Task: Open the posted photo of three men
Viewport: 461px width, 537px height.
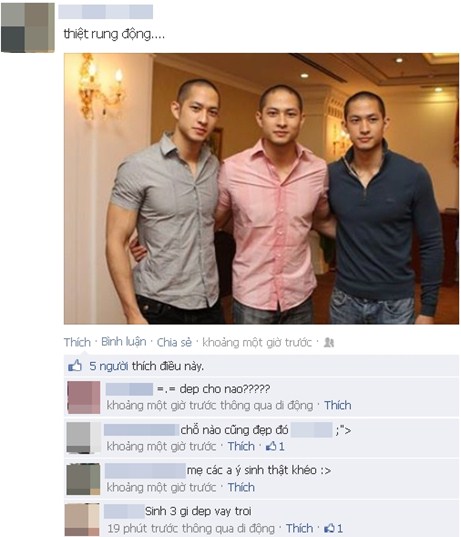Action: tap(261, 188)
